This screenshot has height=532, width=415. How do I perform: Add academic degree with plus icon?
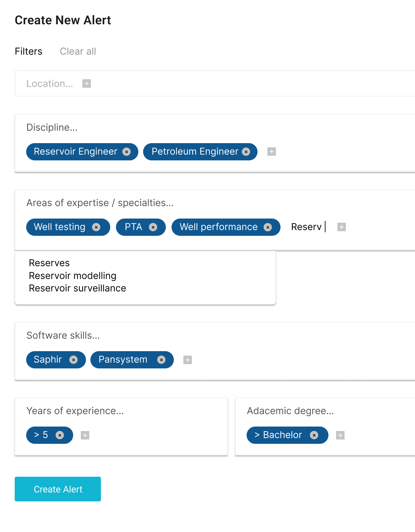340,435
